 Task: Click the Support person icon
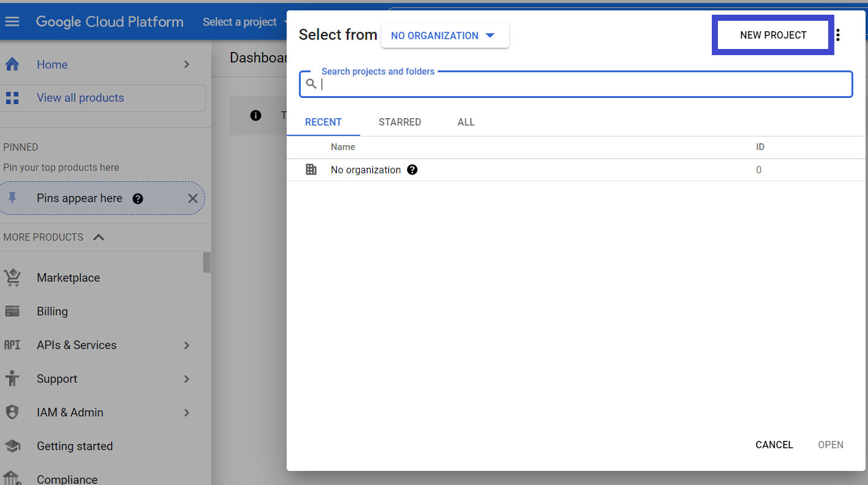(x=12, y=378)
